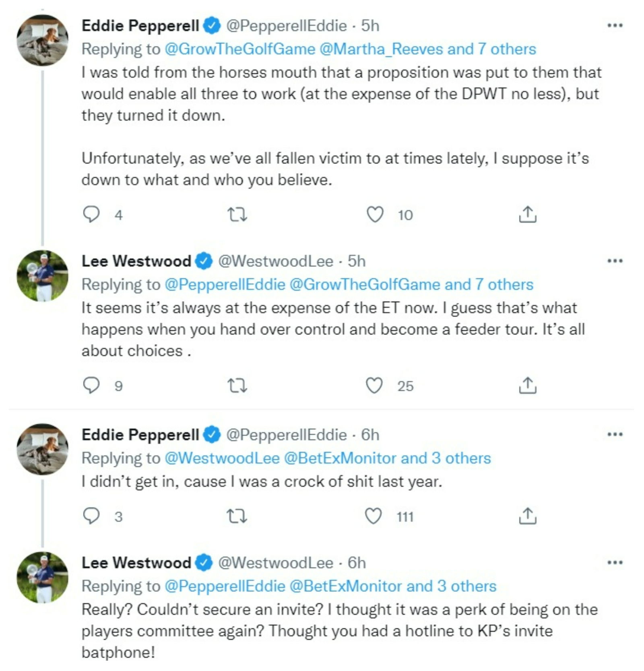Like Eddie Pepperell's tweet with 10 likes

[x=375, y=215]
